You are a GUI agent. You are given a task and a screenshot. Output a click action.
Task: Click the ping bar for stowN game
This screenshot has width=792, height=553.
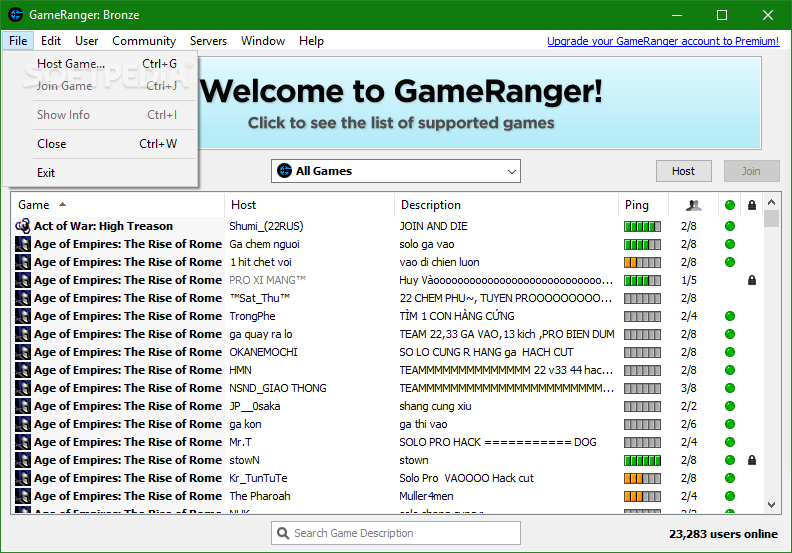(642, 460)
